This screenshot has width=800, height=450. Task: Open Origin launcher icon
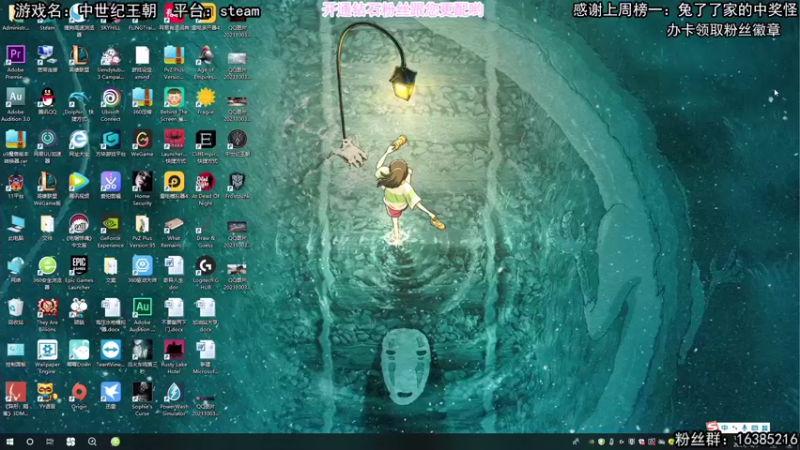coord(79,393)
